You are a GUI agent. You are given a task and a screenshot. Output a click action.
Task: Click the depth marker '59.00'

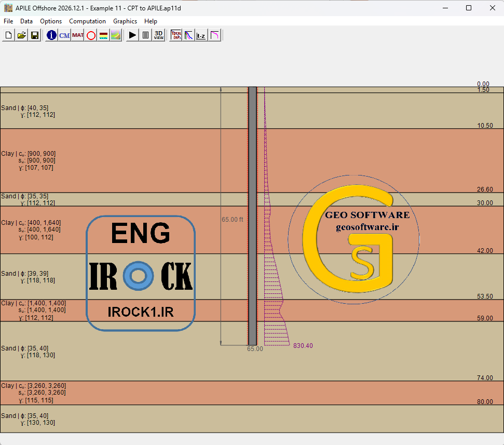pyautogui.click(x=485, y=318)
